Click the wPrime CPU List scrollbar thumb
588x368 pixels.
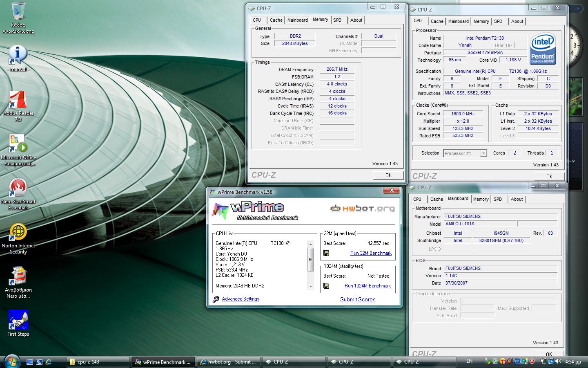pos(311,259)
